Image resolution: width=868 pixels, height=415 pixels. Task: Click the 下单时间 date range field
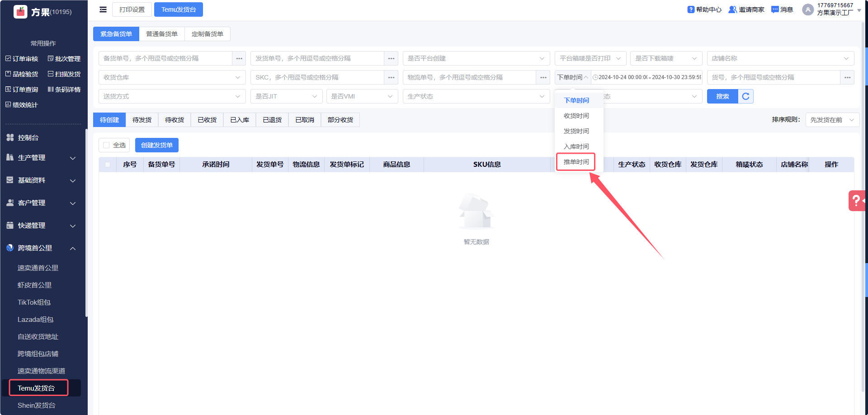coord(647,77)
